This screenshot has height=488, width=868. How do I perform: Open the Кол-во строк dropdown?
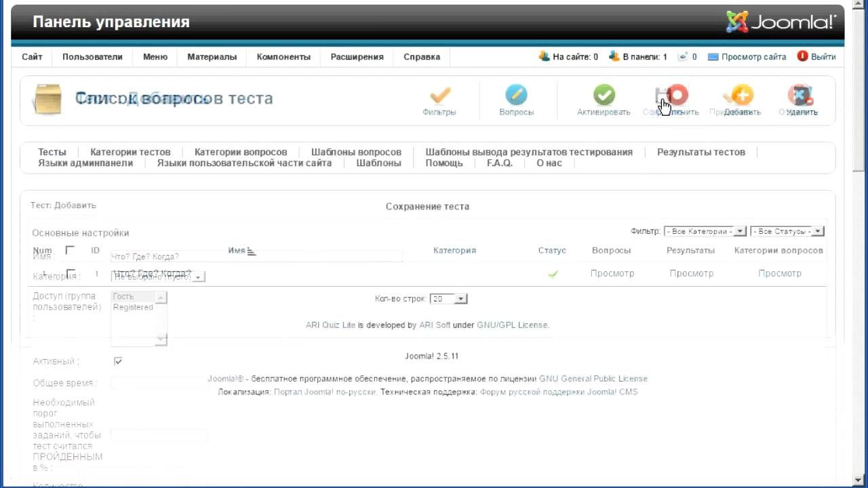[448, 299]
